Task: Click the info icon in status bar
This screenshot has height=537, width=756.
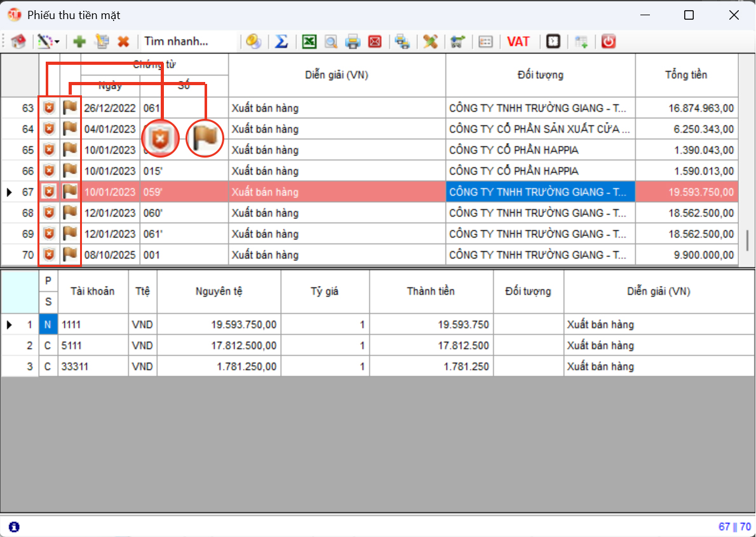Action: [14, 527]
